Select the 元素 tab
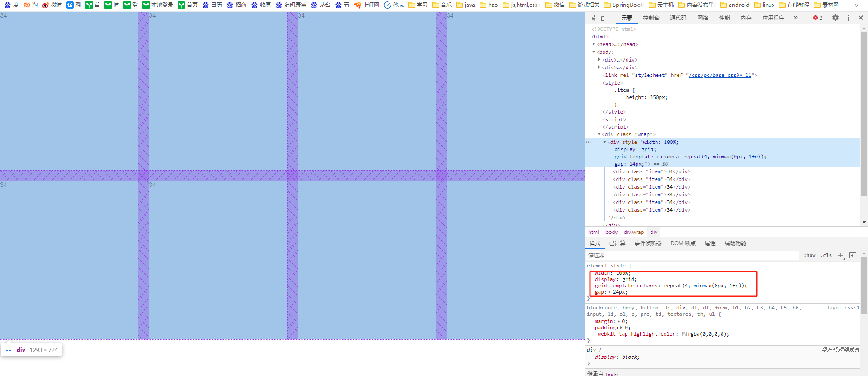 [x=627, y=18]
